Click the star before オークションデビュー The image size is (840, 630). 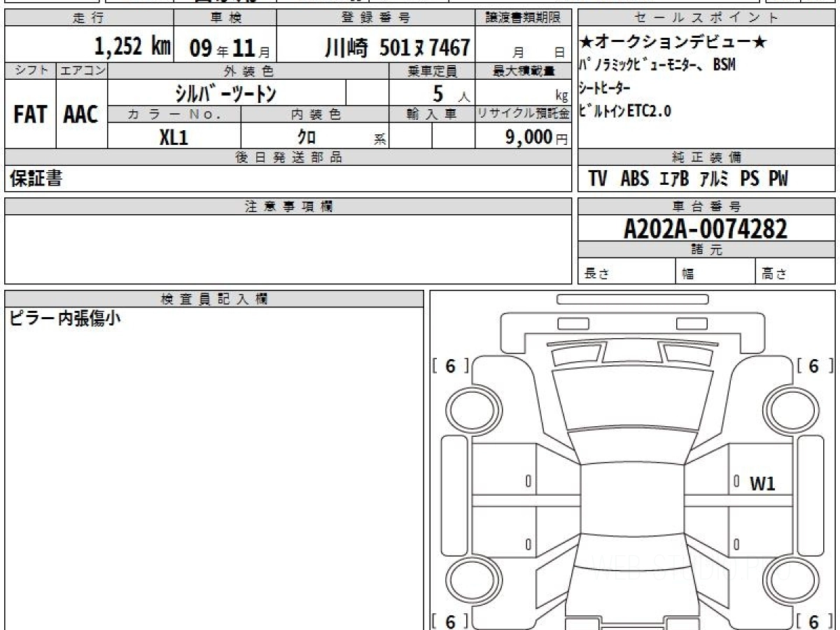[x=585, y=43]
